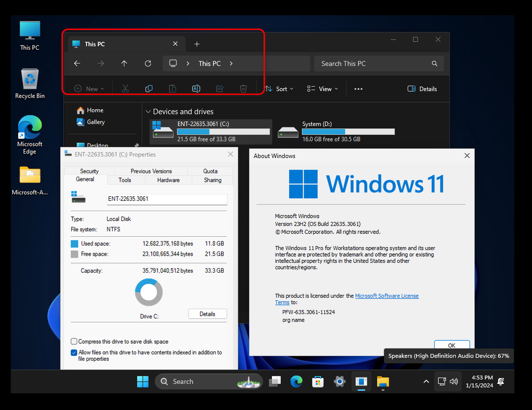This screenshot has width=532, height=410.
Task: Click the Search This PC box
Action: (x=379, y=64)
